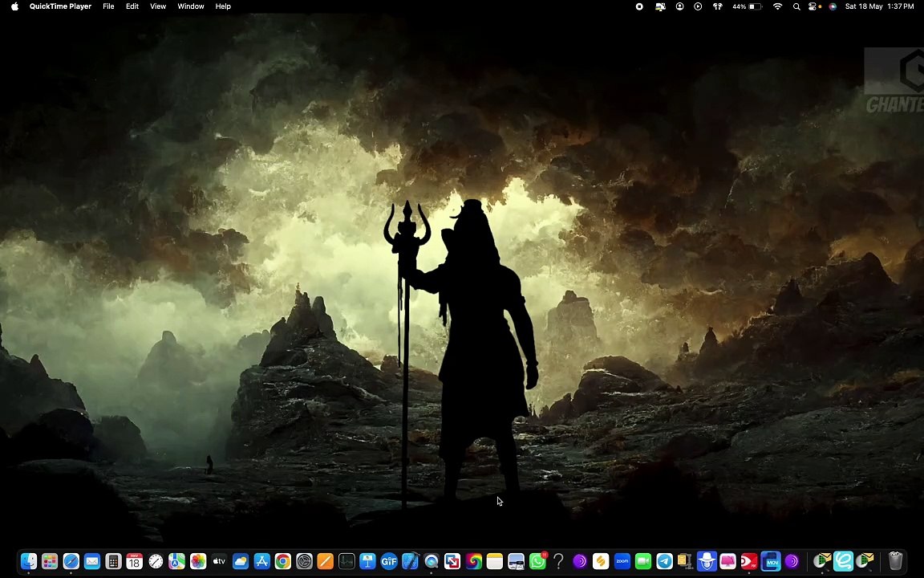Open the AirPods status menu

(x=717, y=6)
